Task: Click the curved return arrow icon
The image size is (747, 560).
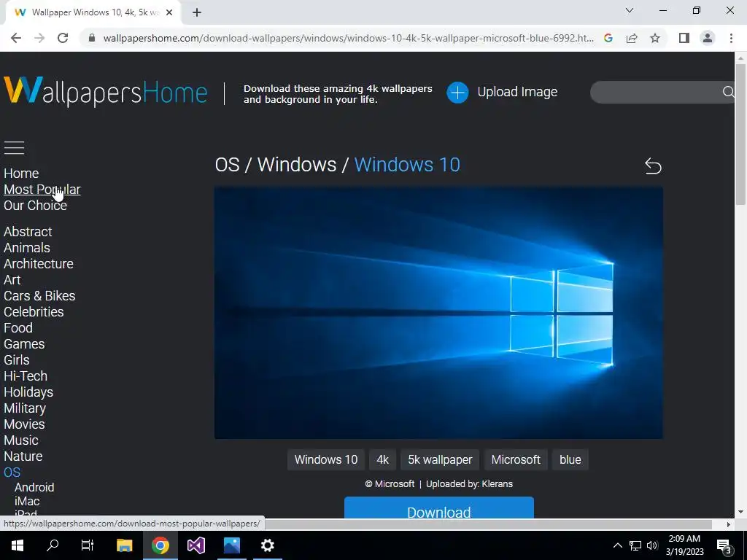Action: [x=653, y=166]
